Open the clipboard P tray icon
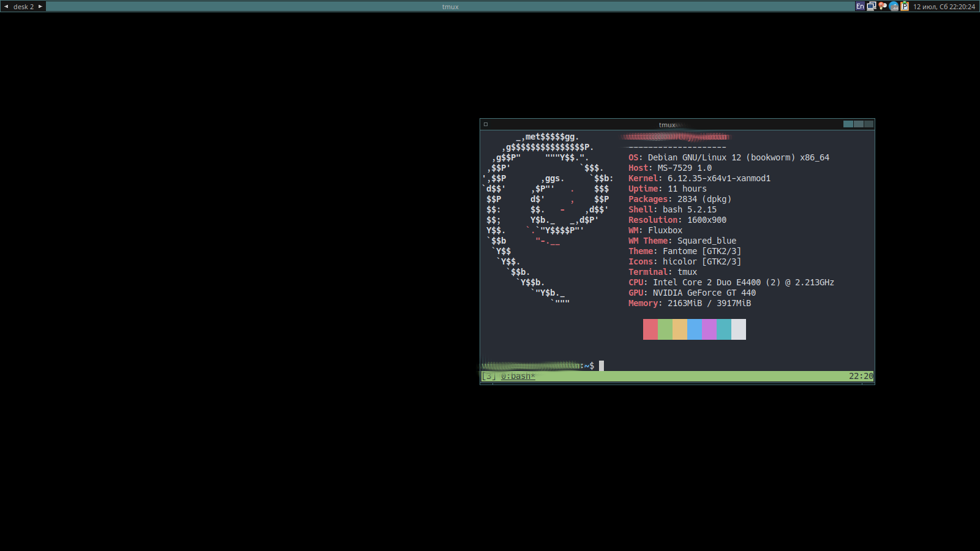The image size is (980, 551). point(905,6)
